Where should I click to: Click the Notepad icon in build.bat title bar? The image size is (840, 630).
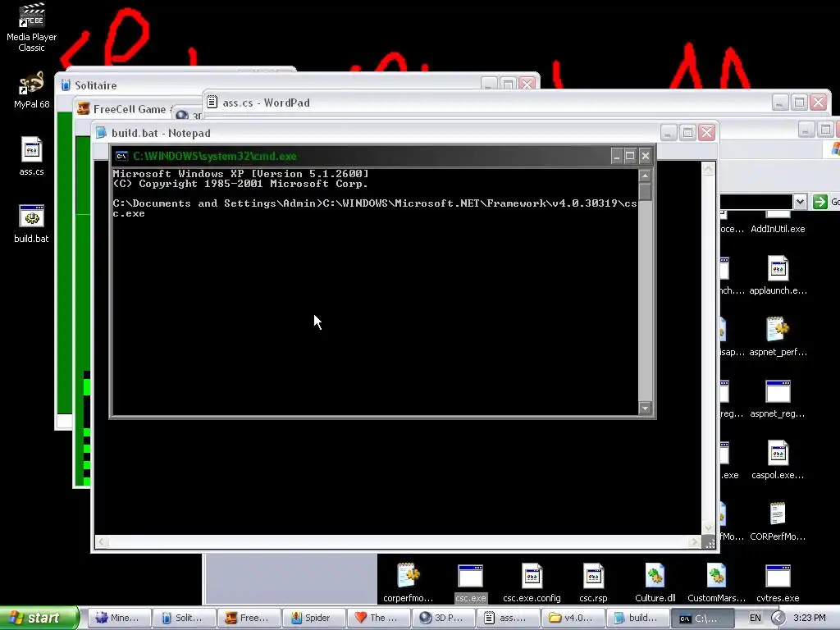(x=101, y=133)
